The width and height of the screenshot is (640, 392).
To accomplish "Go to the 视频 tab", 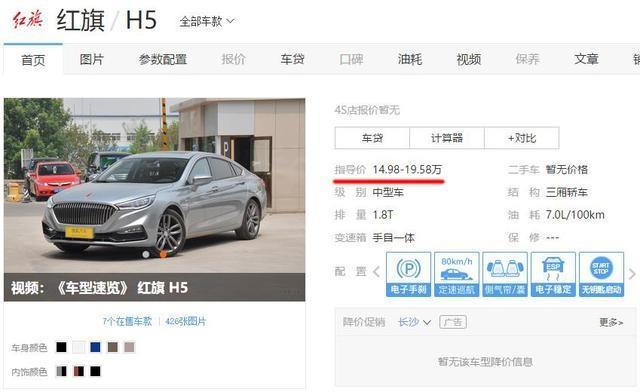I will point(469,60).
